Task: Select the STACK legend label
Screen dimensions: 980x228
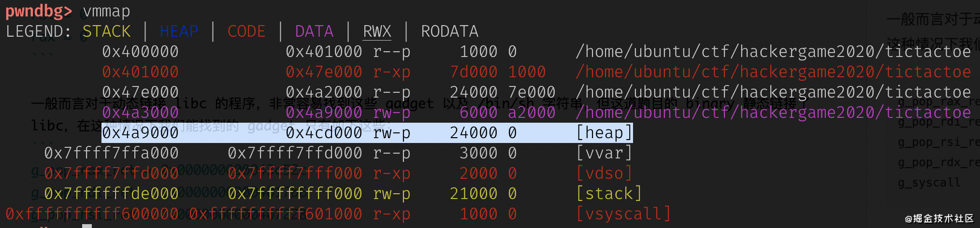Action: [107, 31]
